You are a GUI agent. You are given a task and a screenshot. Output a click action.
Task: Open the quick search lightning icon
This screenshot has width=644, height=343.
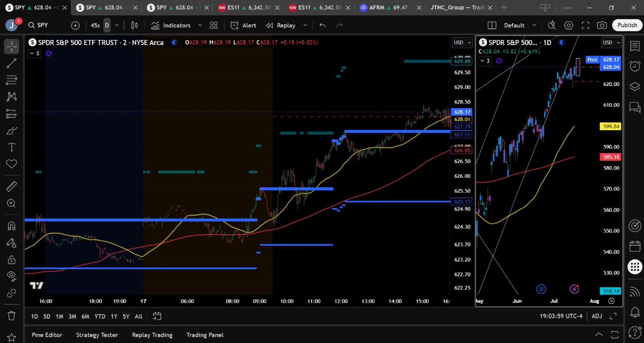pos(552,26)
